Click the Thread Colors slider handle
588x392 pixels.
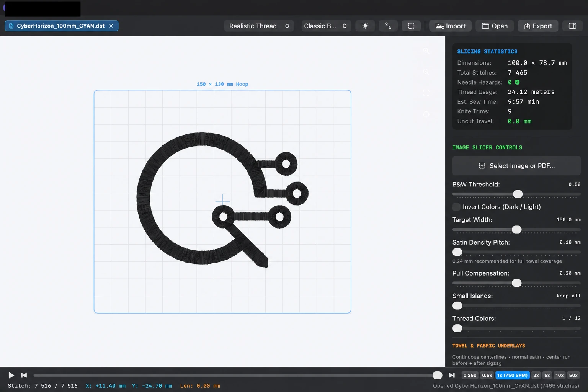457,328
